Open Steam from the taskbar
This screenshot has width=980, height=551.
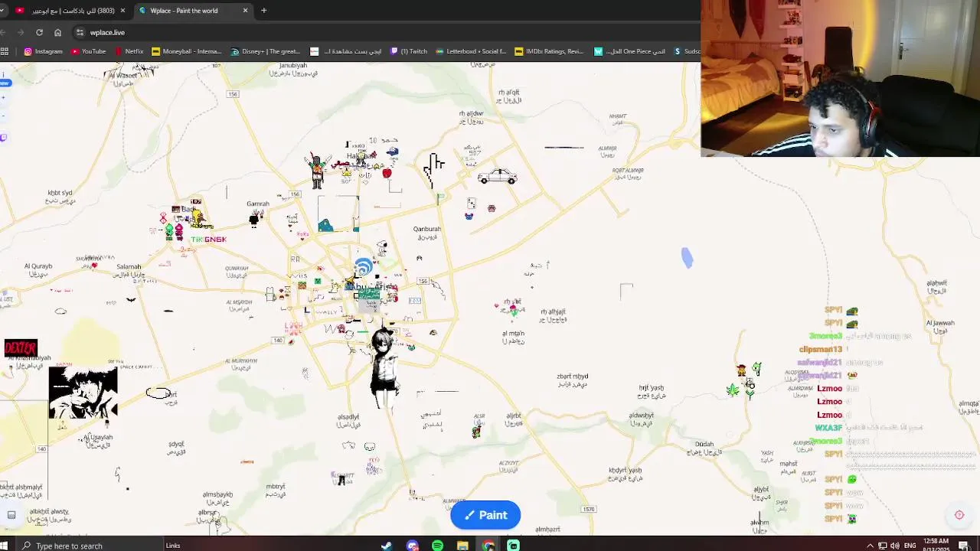coord(387,546)
